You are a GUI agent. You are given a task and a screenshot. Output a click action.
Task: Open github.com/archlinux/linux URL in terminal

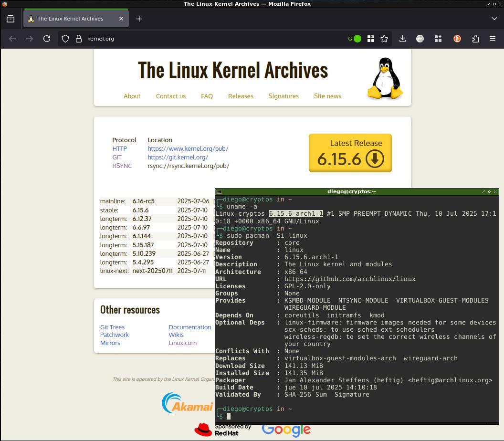tap(350, 279)
